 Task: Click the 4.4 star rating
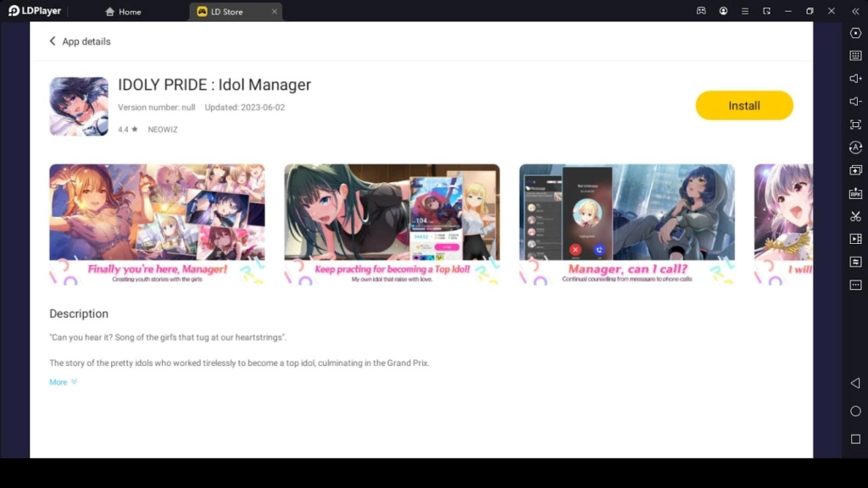pos(128,130)
